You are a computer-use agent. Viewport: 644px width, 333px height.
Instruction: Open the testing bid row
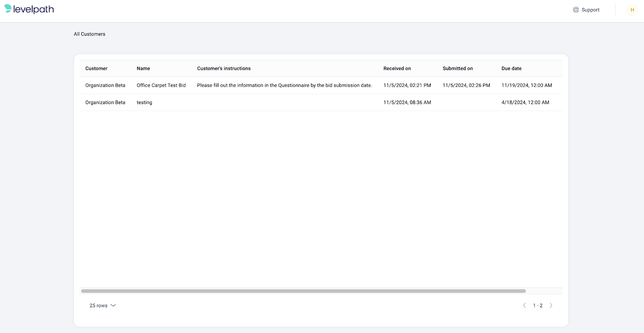pyautogui.click(x=144, y=103)
